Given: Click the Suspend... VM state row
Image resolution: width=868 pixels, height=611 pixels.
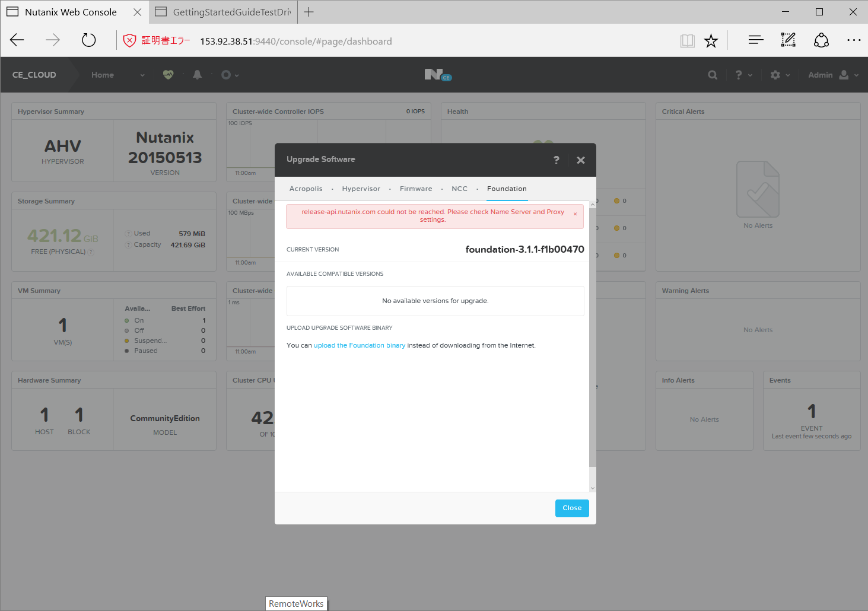Looking at the screenshot, I should pos(165,340).
